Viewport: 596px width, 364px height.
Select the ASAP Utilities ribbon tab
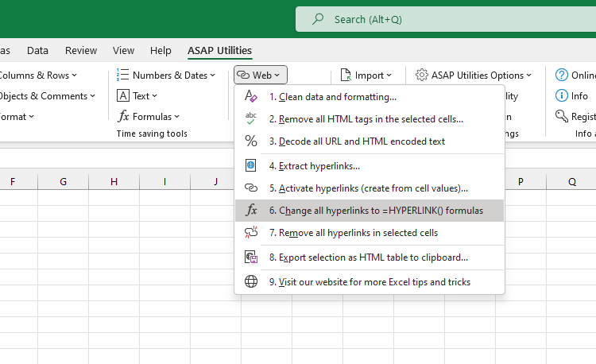click(x=219, y=50)
